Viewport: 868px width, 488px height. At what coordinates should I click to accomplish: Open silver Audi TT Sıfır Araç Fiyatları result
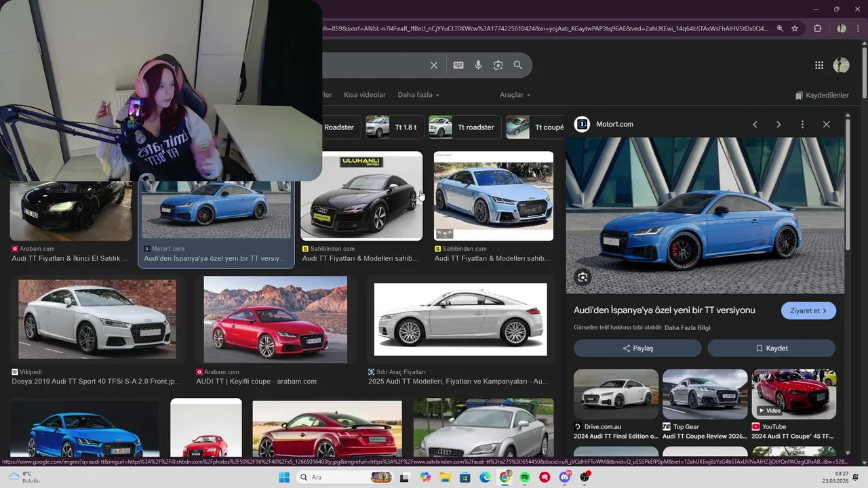(x=460, y=319)
